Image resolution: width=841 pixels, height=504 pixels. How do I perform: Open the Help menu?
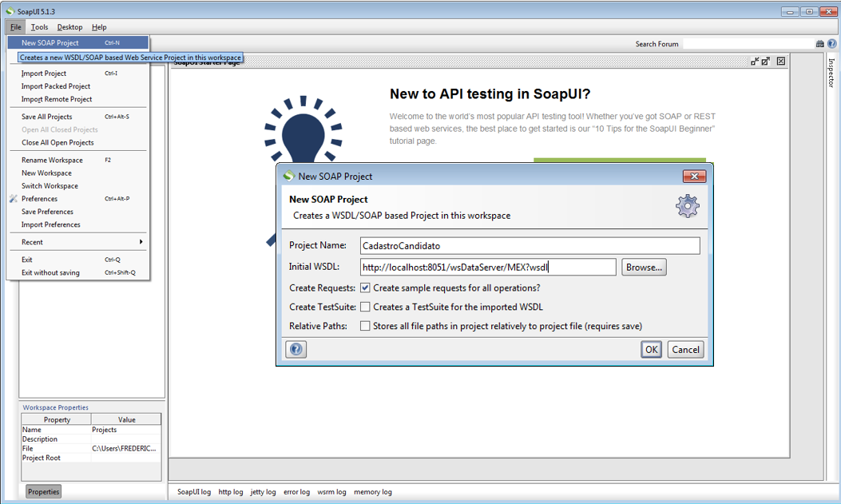pos(99,27)
